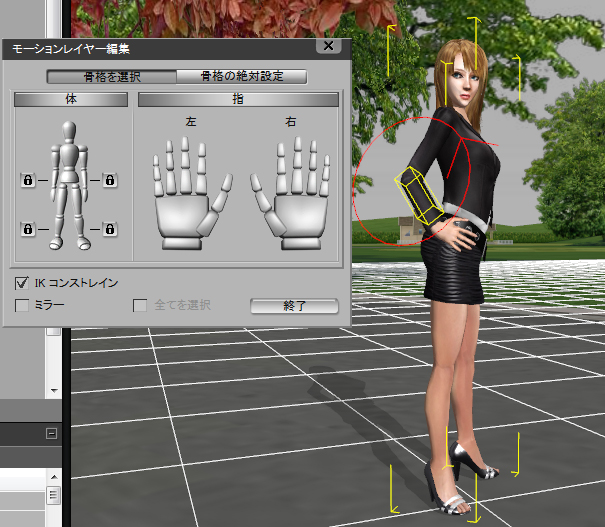Close the モーションレイヤー編集 dialog
This screenshot has width=605, height=527.
pyautogui.click(x=328, y=46)
